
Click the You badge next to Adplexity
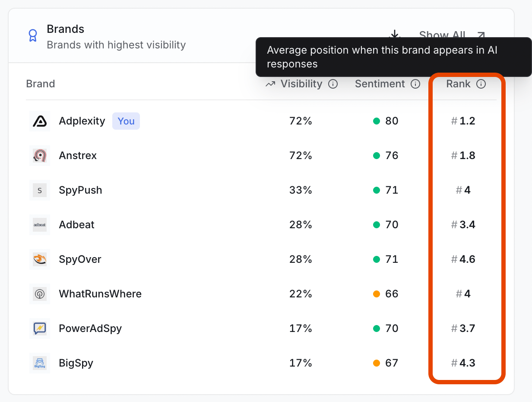pyautogui.click(x=126, y=121)
